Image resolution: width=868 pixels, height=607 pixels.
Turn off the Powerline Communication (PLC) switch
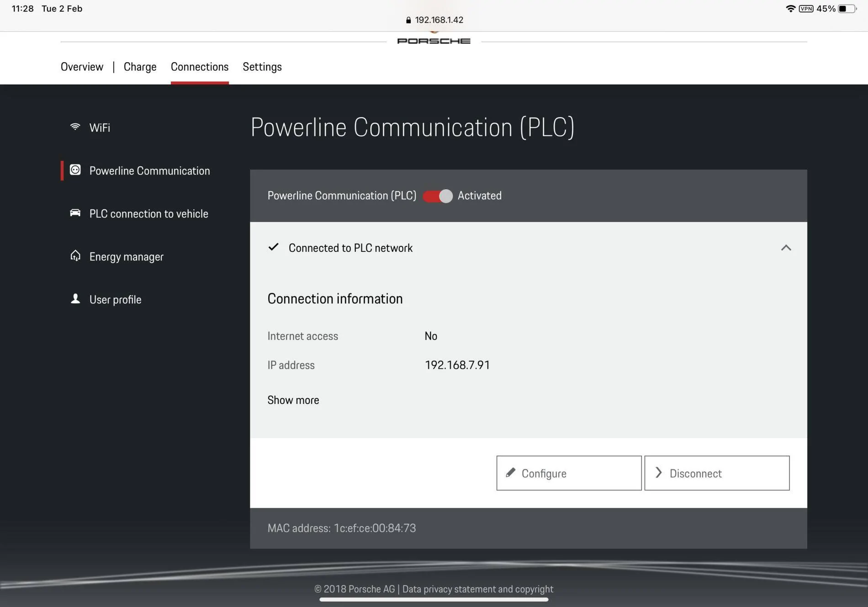click(x=438, y=196)
